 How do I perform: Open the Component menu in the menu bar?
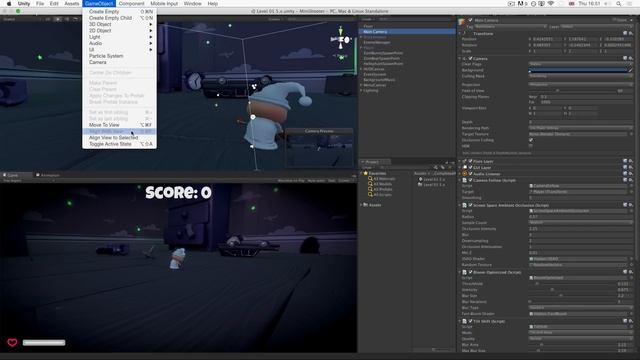(x=131, y=4)
